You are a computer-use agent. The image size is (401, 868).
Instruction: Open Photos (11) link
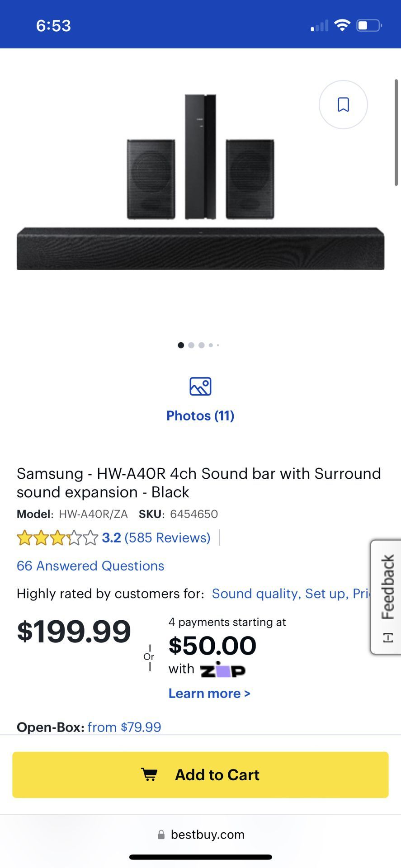200,415
